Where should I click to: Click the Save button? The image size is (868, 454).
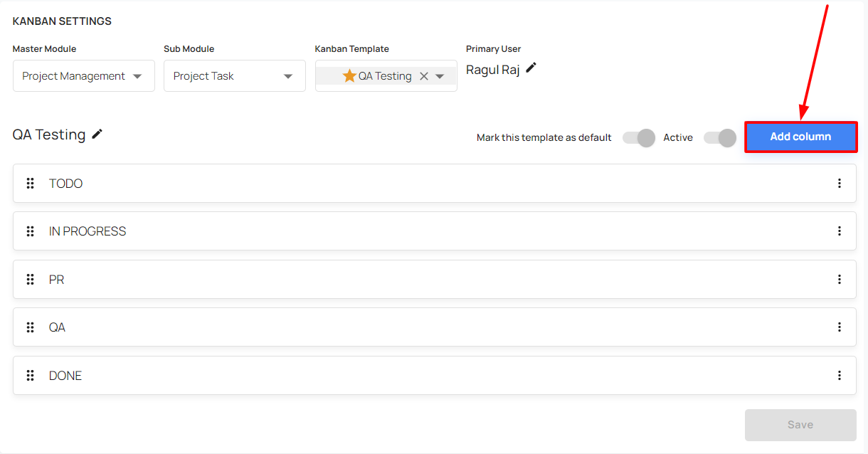coord(800,425)
